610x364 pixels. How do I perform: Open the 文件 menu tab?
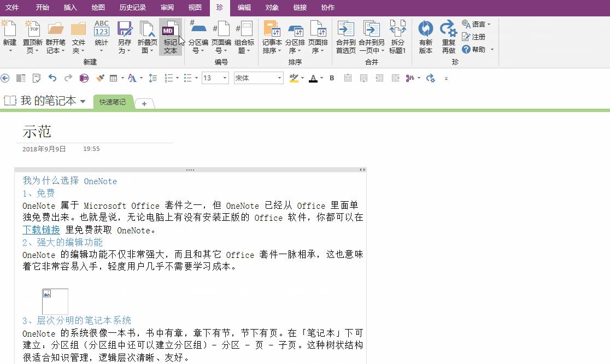[11, 8]
